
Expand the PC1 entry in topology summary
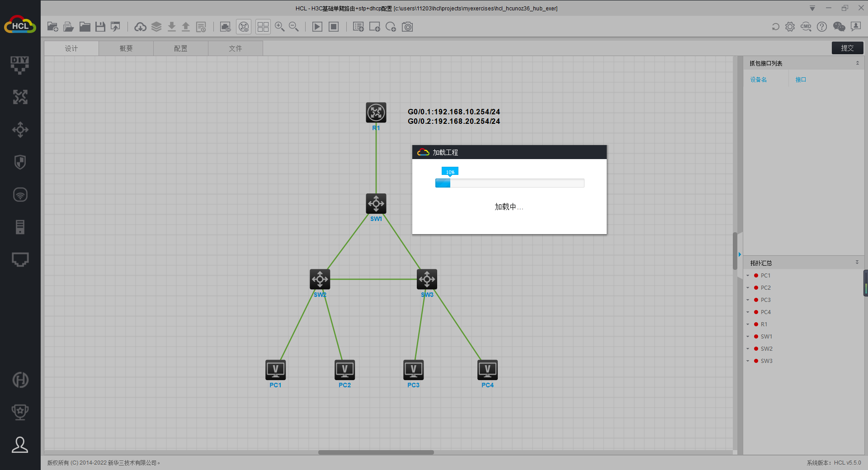click(748, 276)
